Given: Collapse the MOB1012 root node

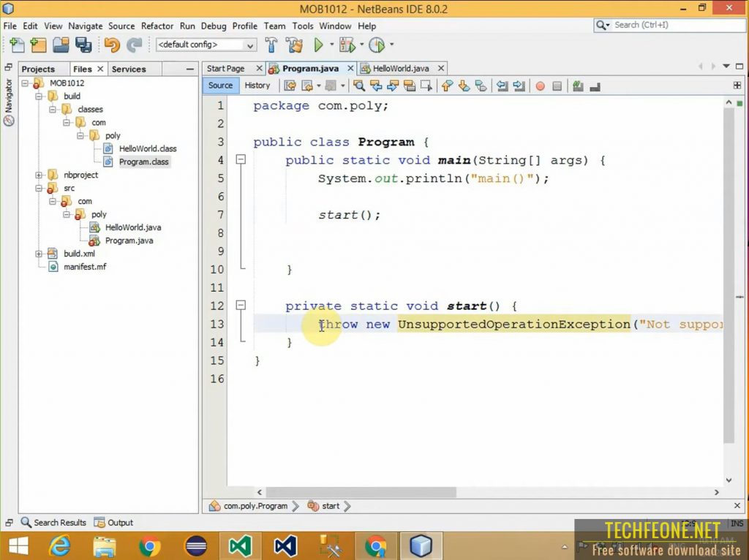Looking at the screenshot, I should click(25, 83).
